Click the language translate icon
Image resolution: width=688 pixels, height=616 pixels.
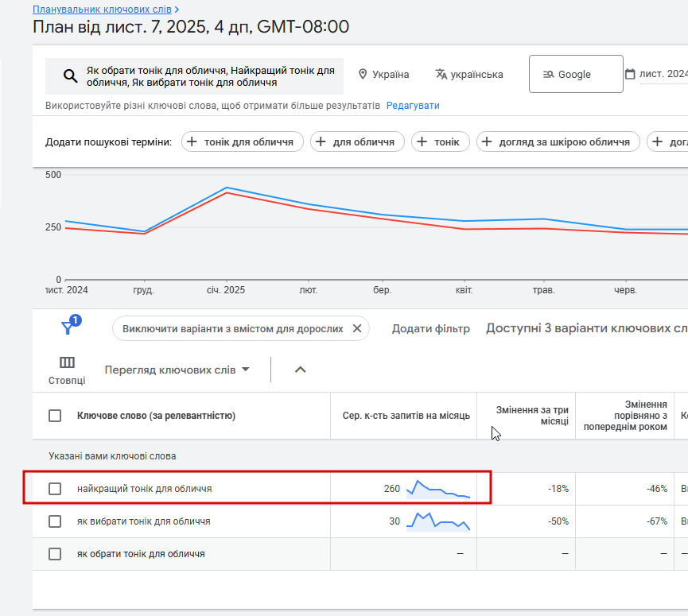point(441,75)
